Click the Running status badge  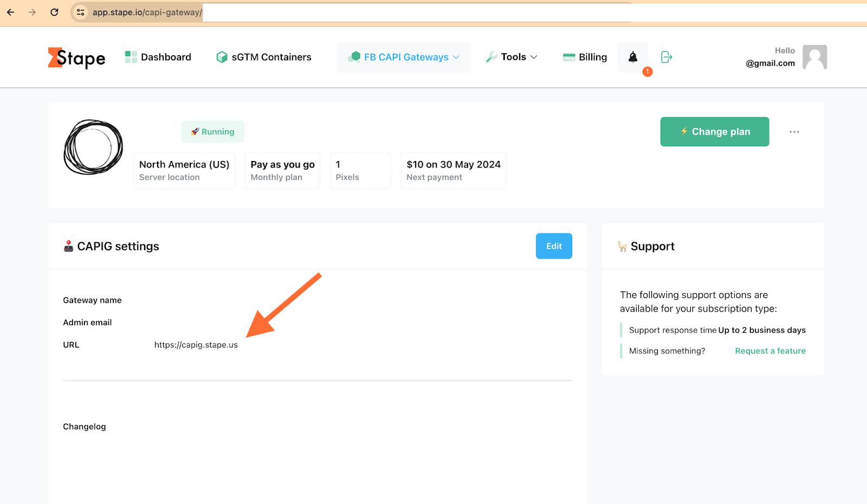[212, 132]
